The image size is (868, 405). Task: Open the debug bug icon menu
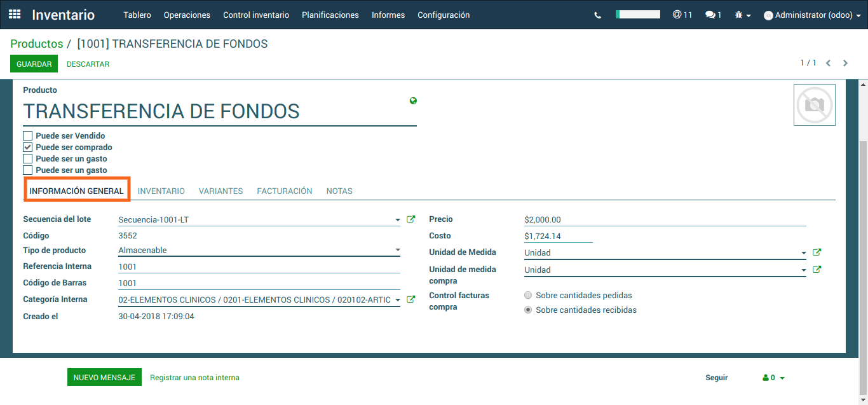coord(742,15)
